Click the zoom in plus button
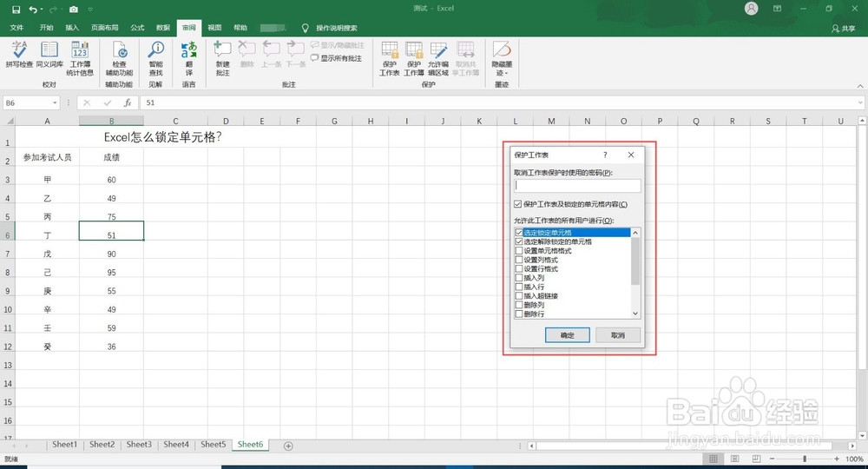The width and height of the screenshot is (868, 469). point(837,459)
